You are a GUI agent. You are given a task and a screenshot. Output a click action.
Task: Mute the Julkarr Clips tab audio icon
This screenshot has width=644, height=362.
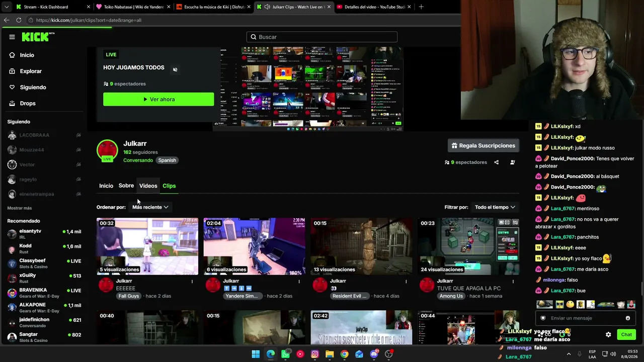[x=267, y=7]
